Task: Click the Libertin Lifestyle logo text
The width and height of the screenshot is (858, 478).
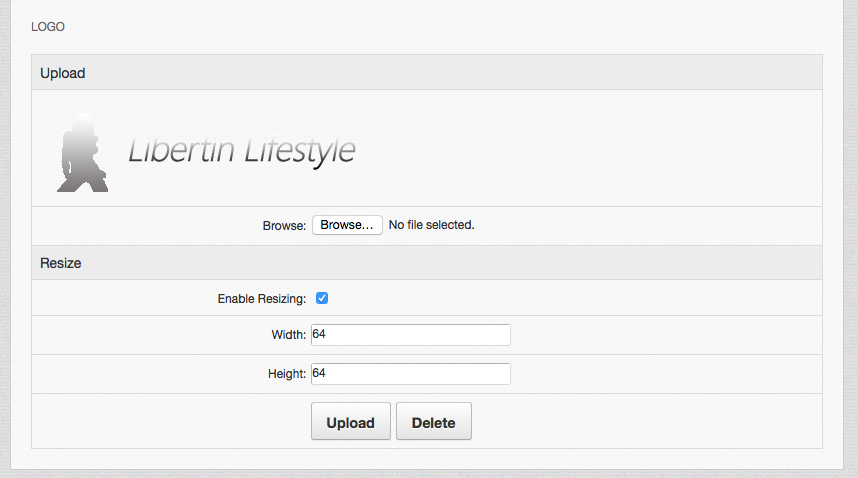Action: pos(241,151)
